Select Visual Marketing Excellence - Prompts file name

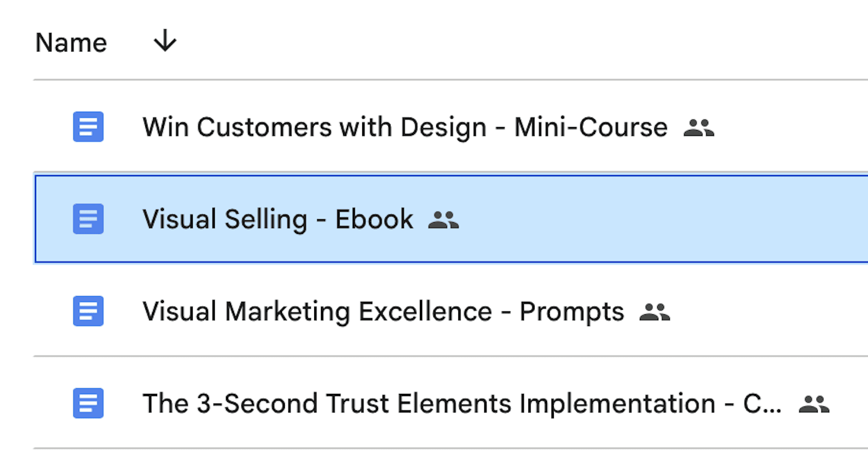pos(383,311)
